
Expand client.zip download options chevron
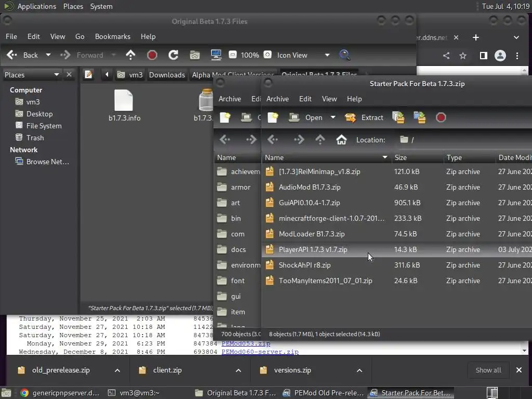click(x=238, y=370)
